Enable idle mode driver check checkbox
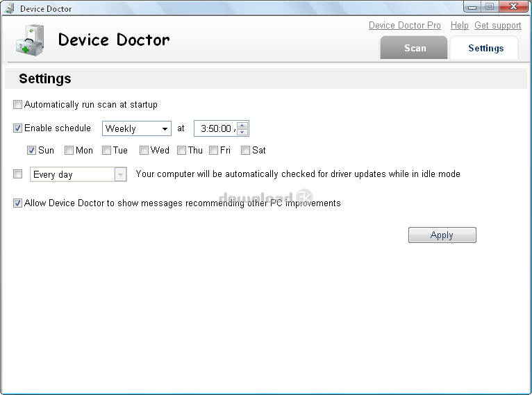The height and width of the screenshot is (395, 532). tap(17, 174)
